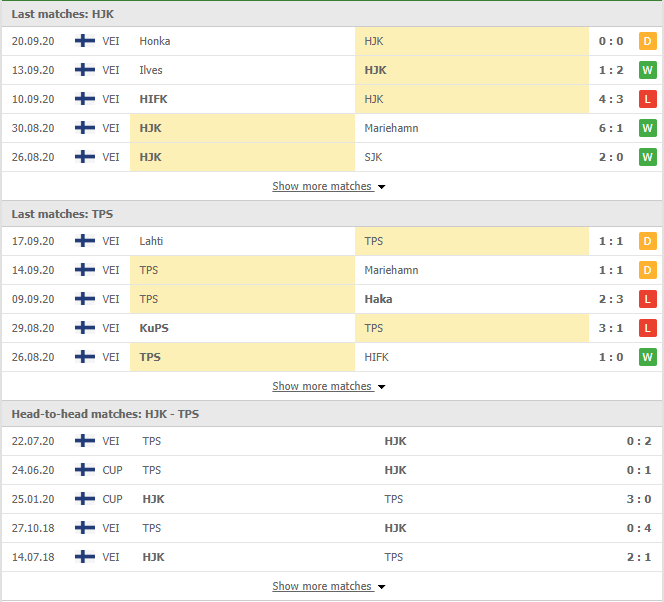Click the red L badge for HIFK vs HJK
664x602 pixels.
647,99
